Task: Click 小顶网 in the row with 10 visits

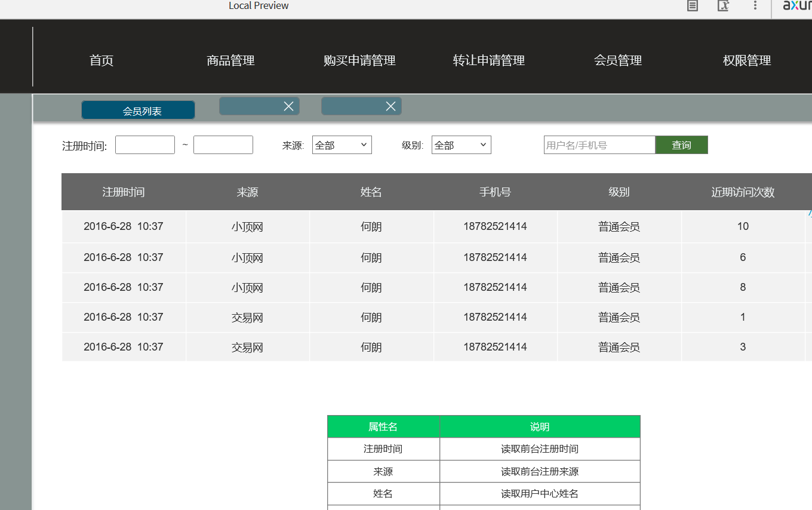Action: click(x=247, y=227)
